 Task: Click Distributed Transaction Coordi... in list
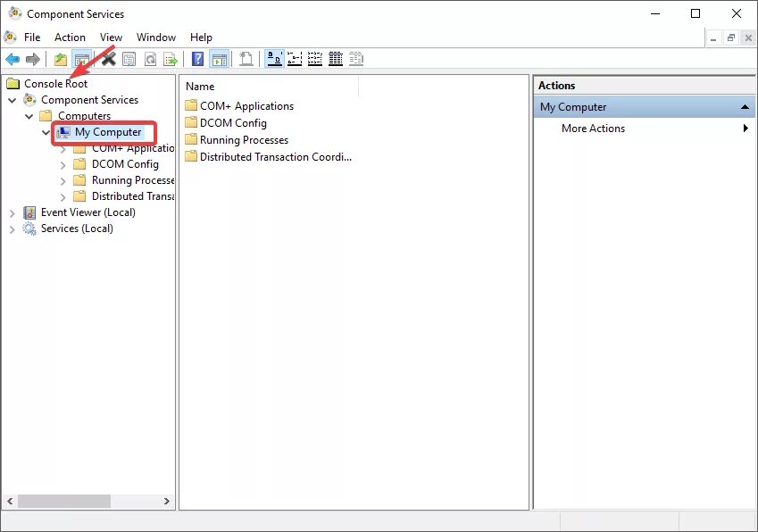pos(276,156)
